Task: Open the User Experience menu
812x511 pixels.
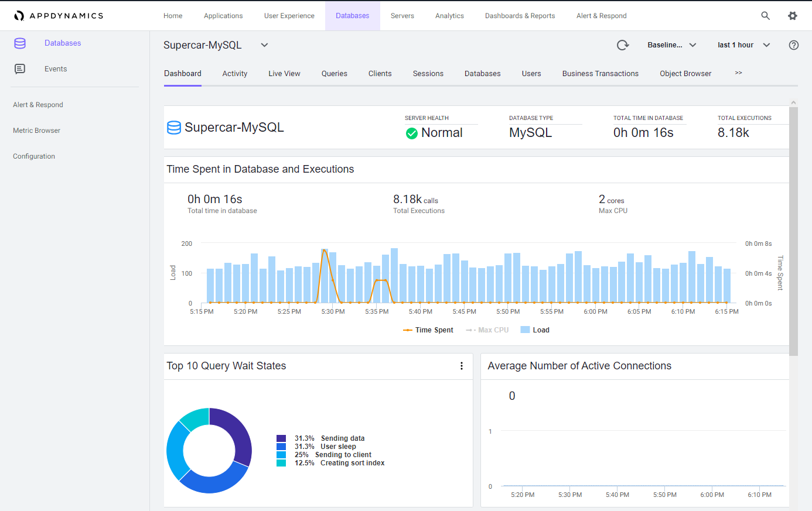Action: 289,16
